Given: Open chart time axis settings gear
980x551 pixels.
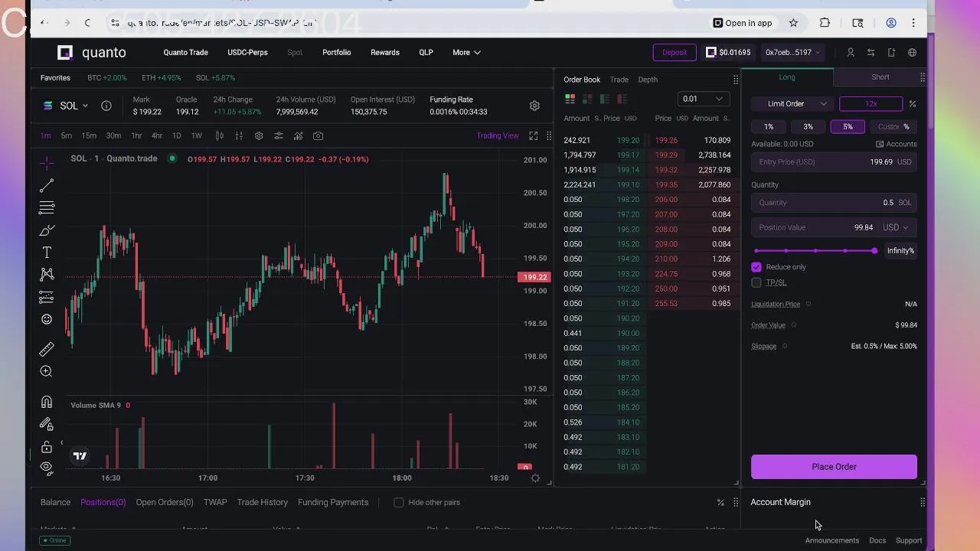Looking at the screenshot, I should coord(535,478).
